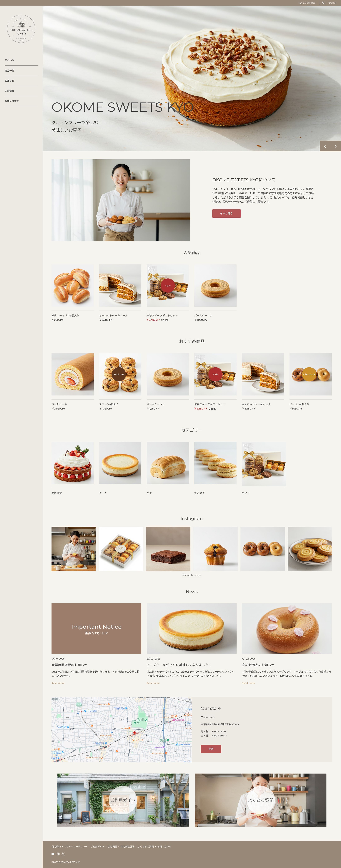
Task: Select the sold-out スコーン6個入り product image
Action: pos(120,374)
